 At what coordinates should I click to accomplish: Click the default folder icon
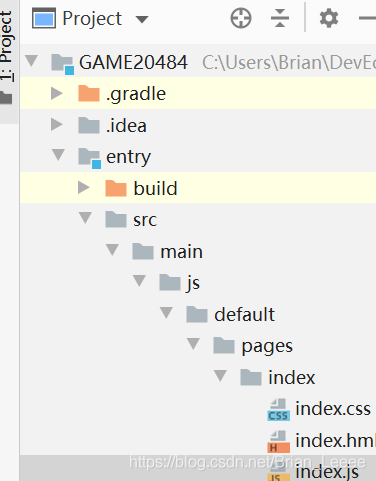pyautogui.click(x=197, y=314)
